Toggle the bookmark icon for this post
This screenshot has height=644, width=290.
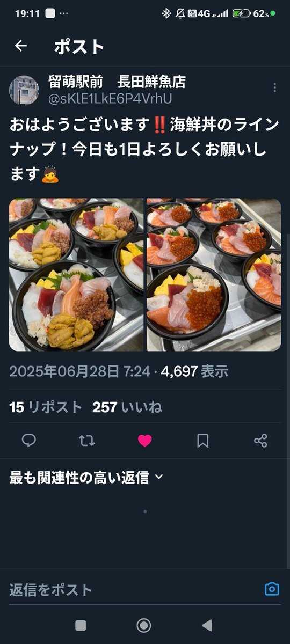(202, 441)
